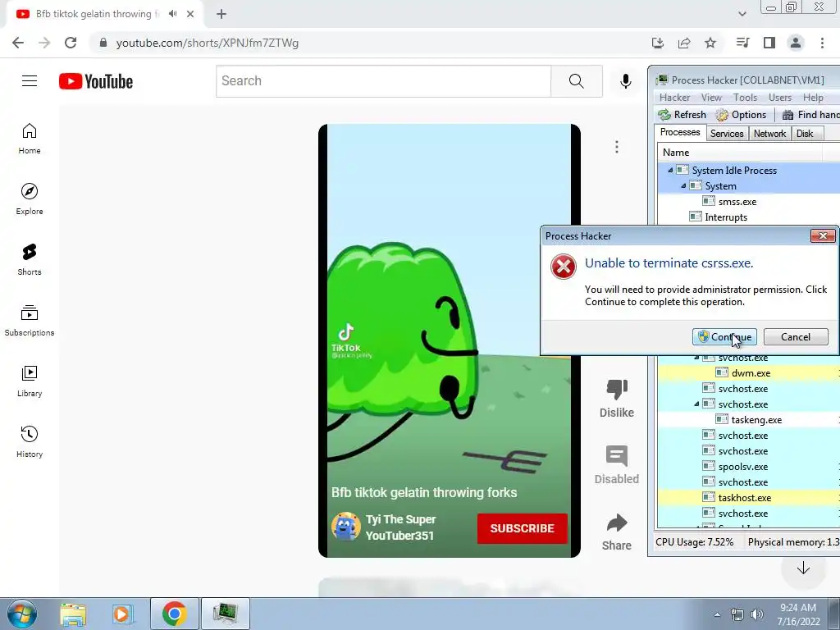840x630 pixels.
Task: Bookmark this page with star icon
Action: click(710, 43)
